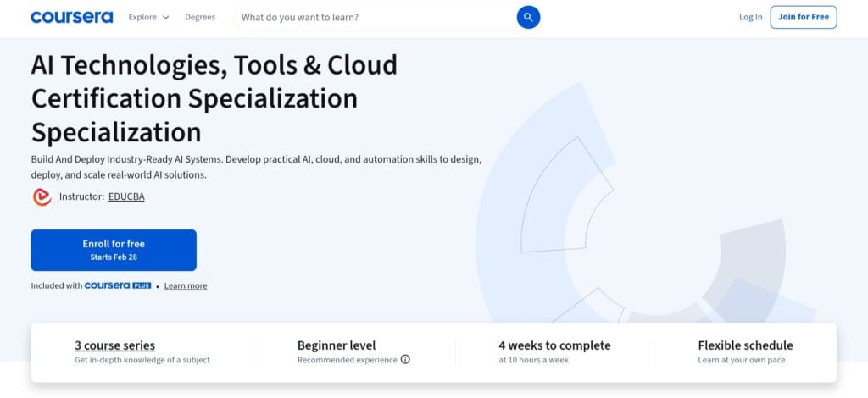Click the Enroll for free button
Screen dimensions: 868x398
point(114,250)
